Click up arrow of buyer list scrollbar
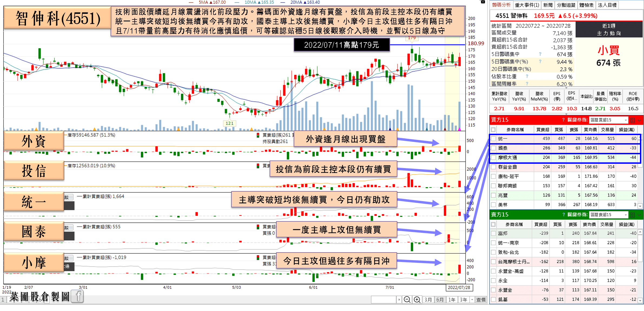This screenshot has width=644, height=311. [x=640, y=138]
